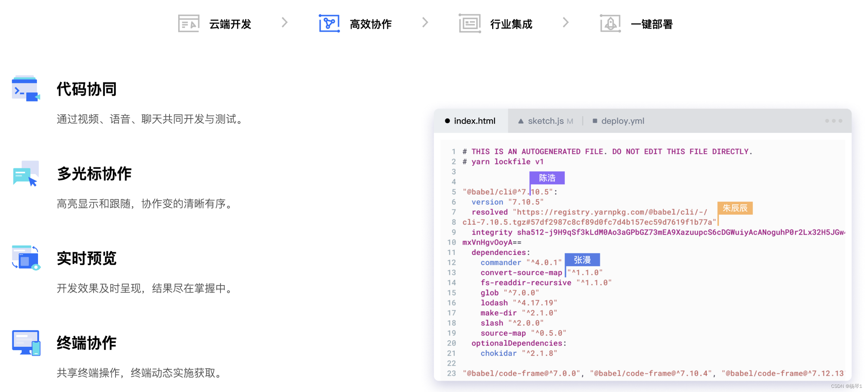Open the 多光标协作 feature heading

coord(94,174)
